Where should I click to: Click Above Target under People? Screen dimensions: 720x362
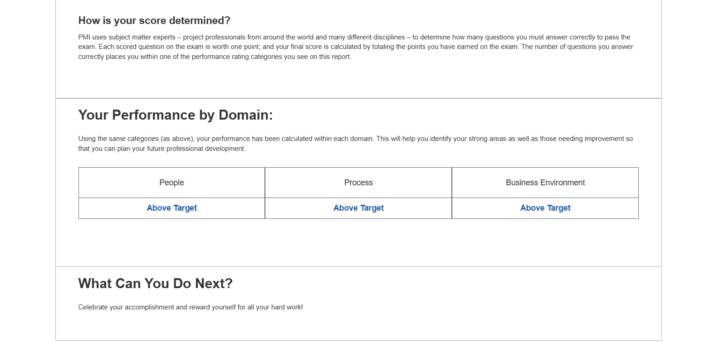172,208
